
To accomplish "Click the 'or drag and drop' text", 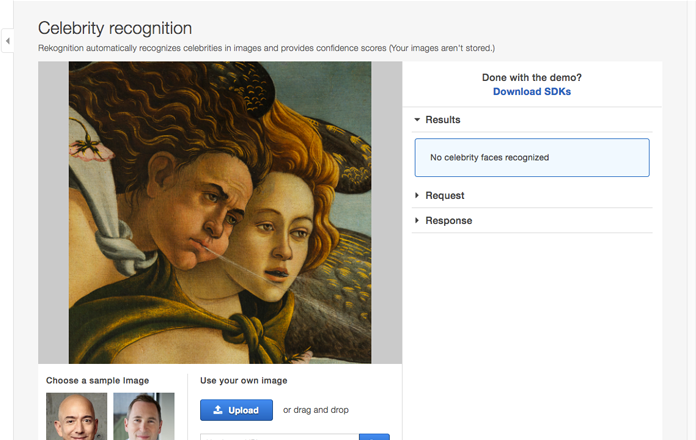I will click(x=316, y=410).
